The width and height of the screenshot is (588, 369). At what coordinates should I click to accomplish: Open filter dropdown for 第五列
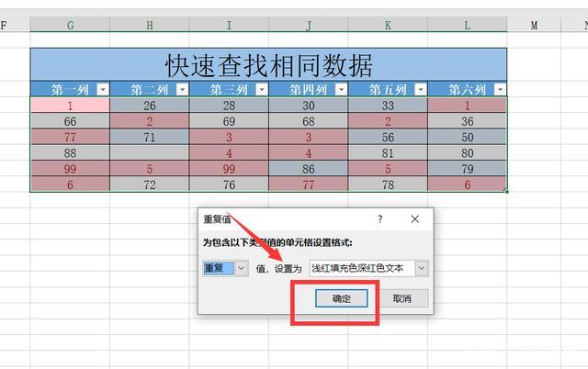[421, 89]
